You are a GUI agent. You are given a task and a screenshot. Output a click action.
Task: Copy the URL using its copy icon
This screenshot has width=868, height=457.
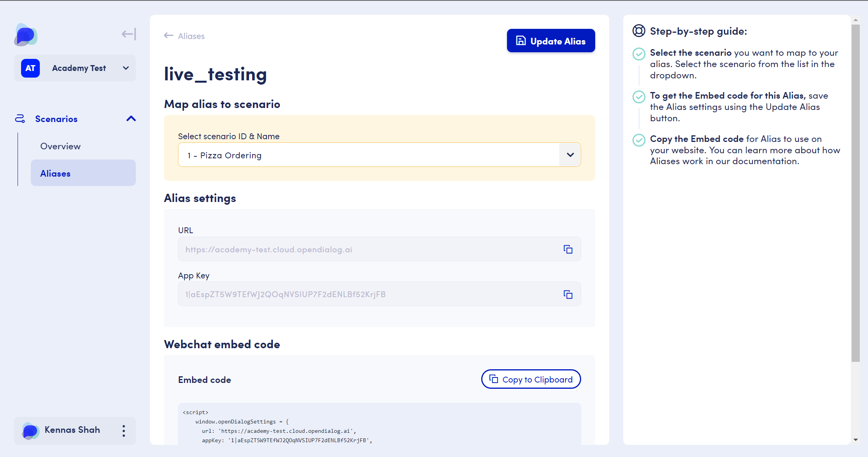click(x=568, y=249)
